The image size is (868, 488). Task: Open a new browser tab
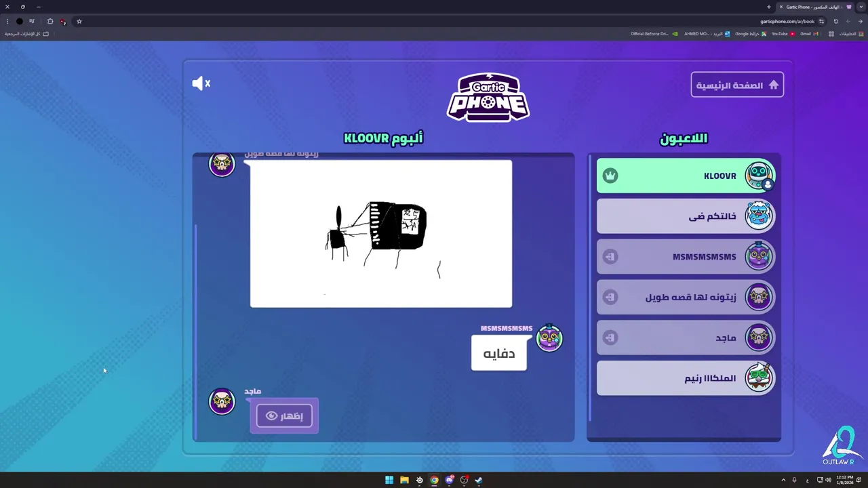click(769, 7)
